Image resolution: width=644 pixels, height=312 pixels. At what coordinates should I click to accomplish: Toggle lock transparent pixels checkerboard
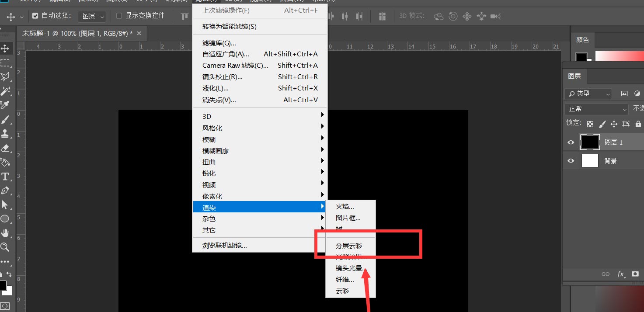coord(590,124)
